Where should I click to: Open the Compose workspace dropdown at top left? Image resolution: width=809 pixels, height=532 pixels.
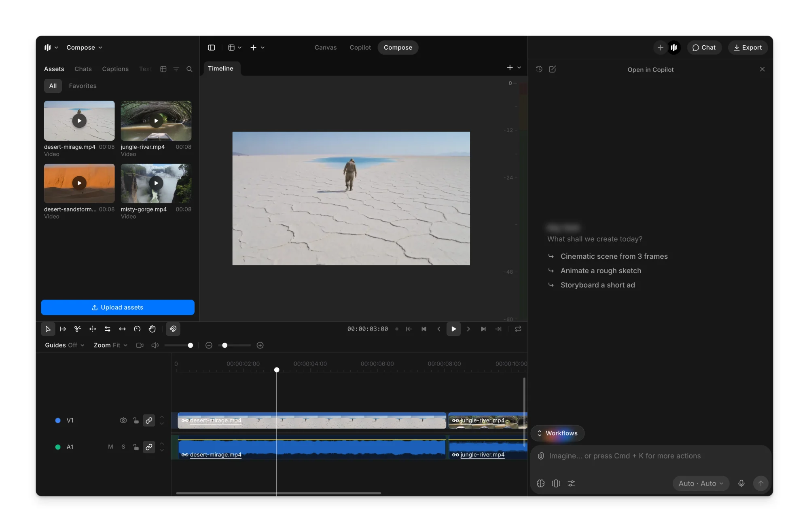pyautogui.click(x=84, y=48)
